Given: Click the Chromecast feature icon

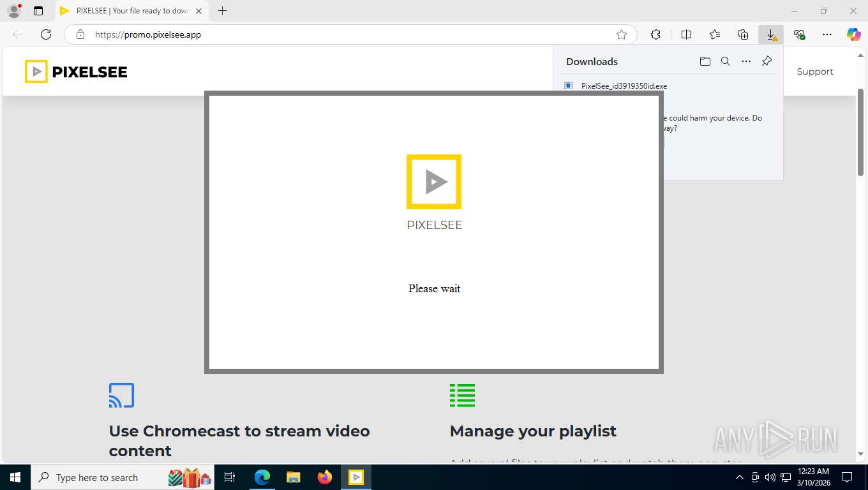Looking at the screenshot, I should click(x=121, y=395).
